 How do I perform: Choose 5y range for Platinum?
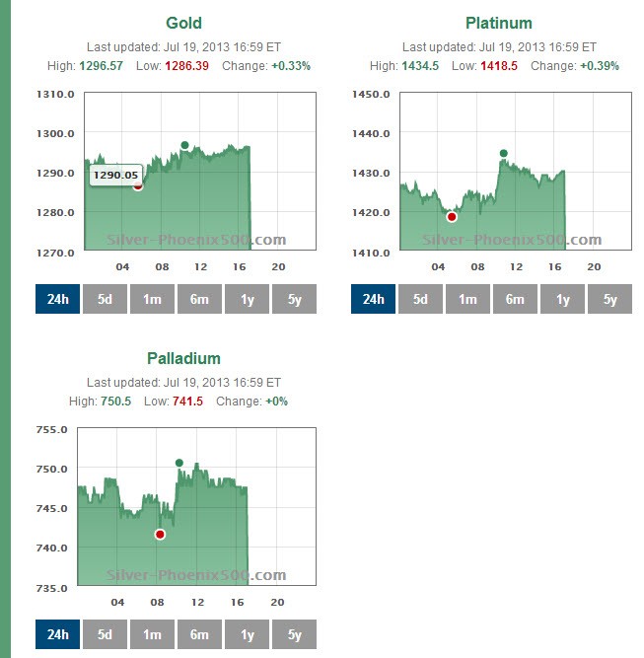609,299
